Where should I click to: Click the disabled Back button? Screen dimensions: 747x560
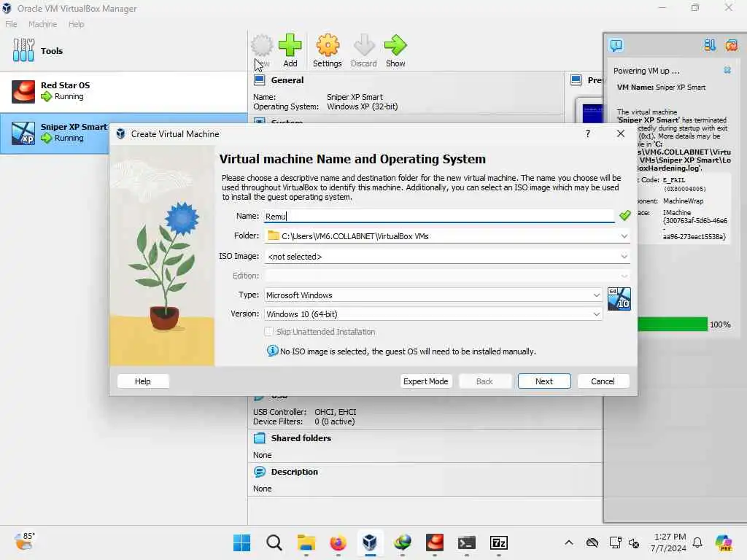[x=484, y=381]
